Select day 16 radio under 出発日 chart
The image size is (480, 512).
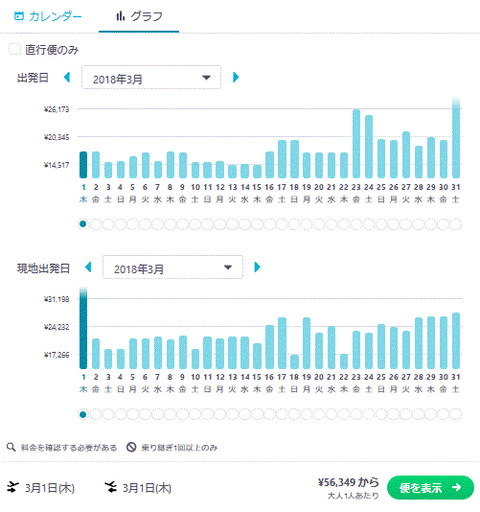269,224
